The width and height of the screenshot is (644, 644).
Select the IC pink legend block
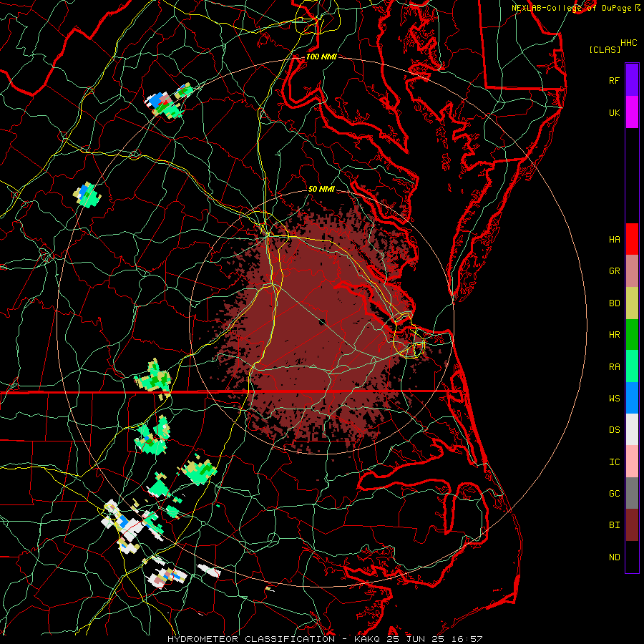632,462
